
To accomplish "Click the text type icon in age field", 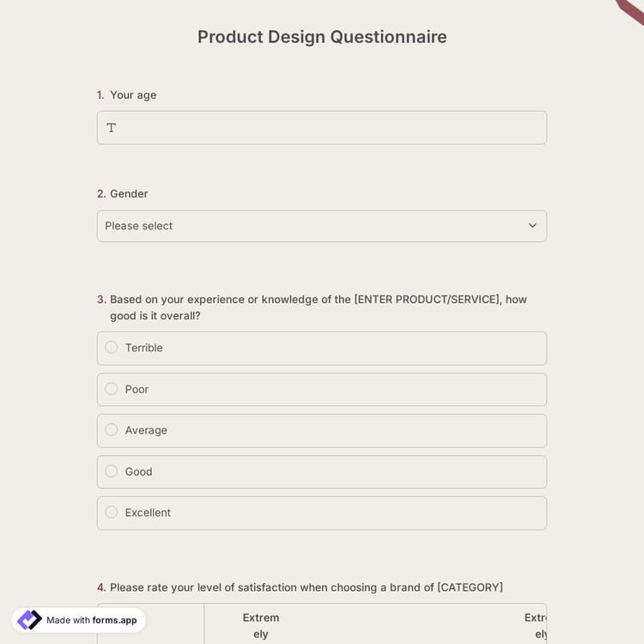I will tap(112, 128).
